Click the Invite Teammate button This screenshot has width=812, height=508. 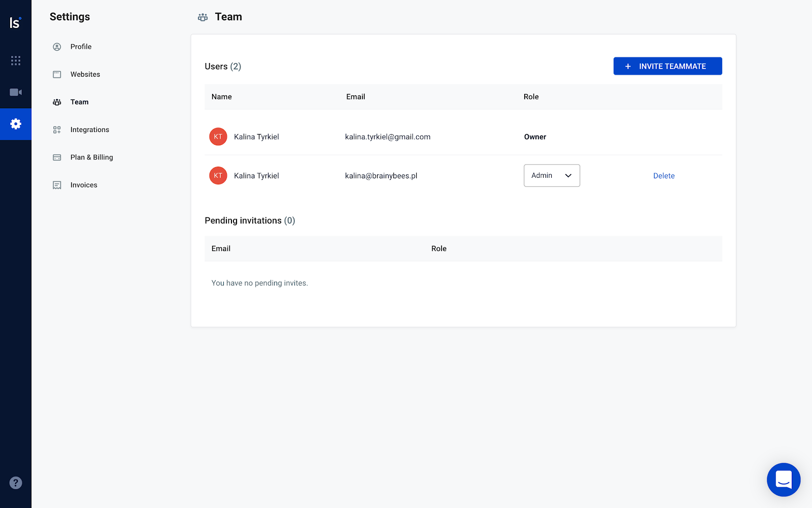(x=667, y=66)
